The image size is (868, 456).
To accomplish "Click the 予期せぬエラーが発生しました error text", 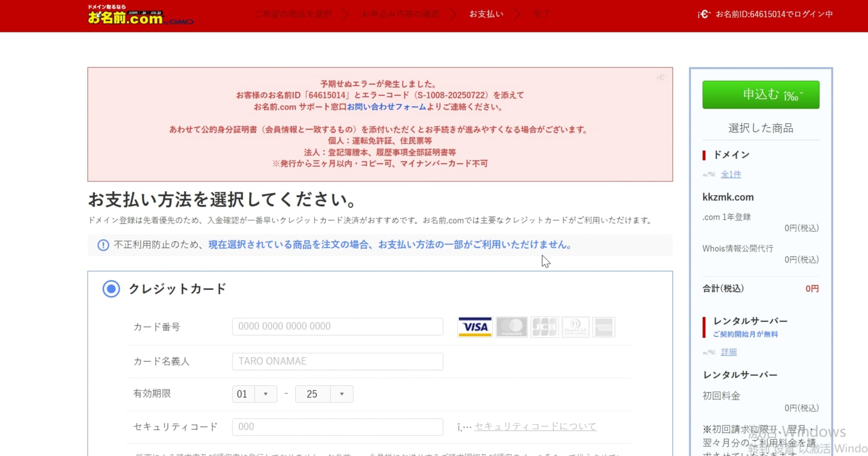I will (x=378, y=84).
